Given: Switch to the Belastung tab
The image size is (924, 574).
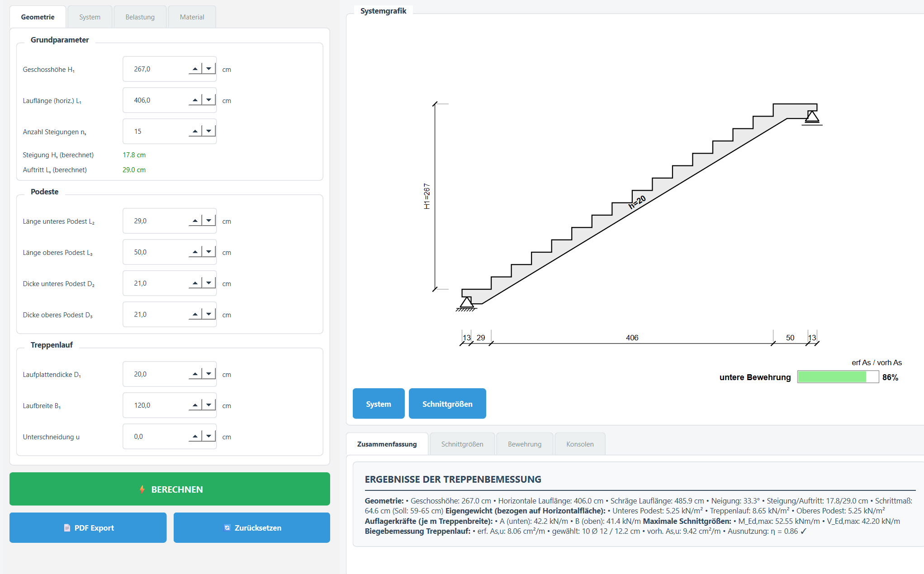Looking at the screenshot, I should [140, 17].
